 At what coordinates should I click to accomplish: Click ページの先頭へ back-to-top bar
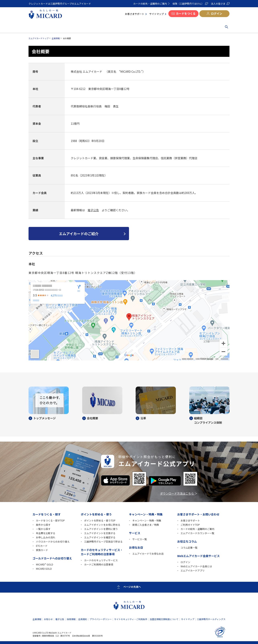[x=129, y=587]
